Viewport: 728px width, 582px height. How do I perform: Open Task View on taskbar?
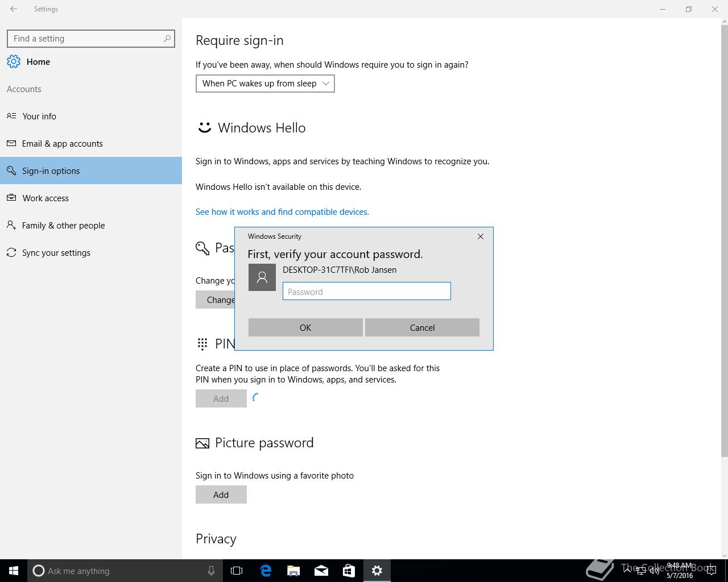tap(237, 571)
